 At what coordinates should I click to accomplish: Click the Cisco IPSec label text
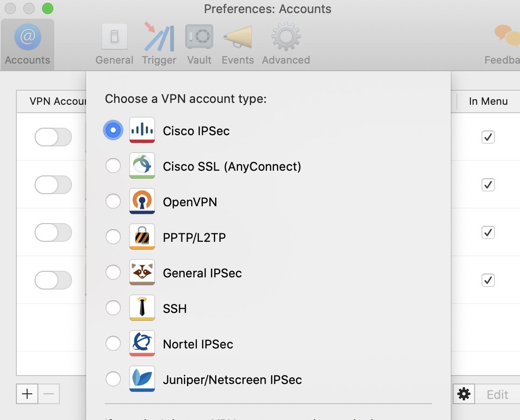tap(196, 131)
